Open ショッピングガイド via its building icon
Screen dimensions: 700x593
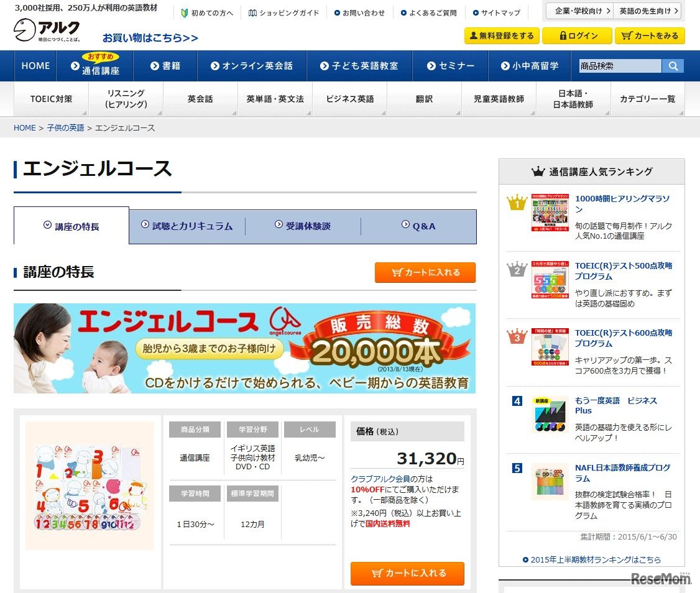pos(252,12)
